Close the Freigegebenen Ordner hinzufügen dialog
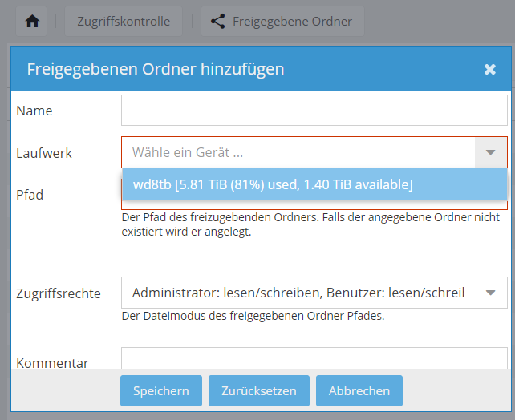Viewport: 515px width, 420px height. point(489,69)
